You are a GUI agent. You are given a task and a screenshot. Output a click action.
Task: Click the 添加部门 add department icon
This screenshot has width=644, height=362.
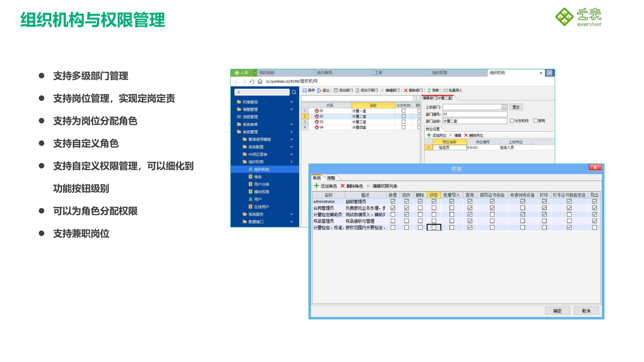pyautogui.click(x=336, y=90)
